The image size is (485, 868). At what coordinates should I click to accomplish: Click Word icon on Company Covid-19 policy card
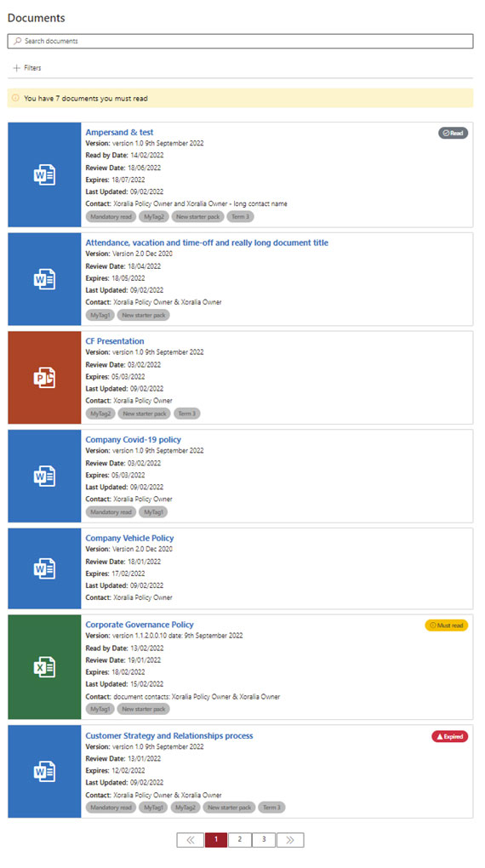[44, 476]
